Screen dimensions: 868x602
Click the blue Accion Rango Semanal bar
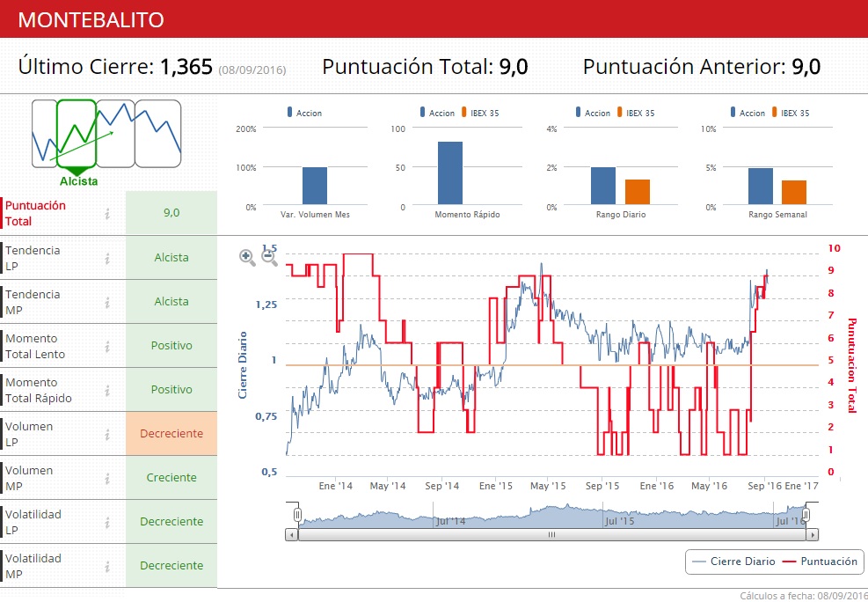tap(760, 187)
